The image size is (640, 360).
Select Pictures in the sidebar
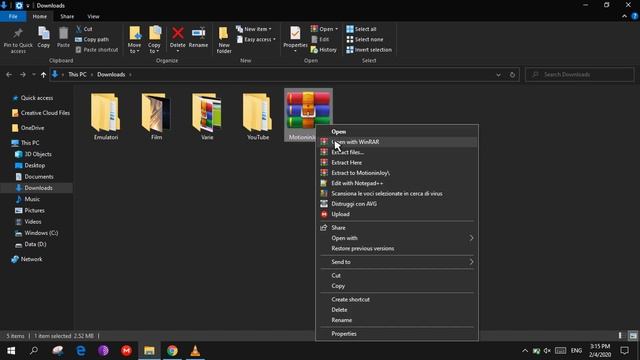tap(35, 210)
